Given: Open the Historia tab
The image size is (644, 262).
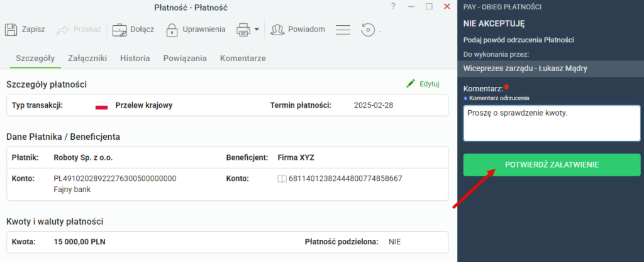Looking at the screenshot, I should tap(135, 59).
